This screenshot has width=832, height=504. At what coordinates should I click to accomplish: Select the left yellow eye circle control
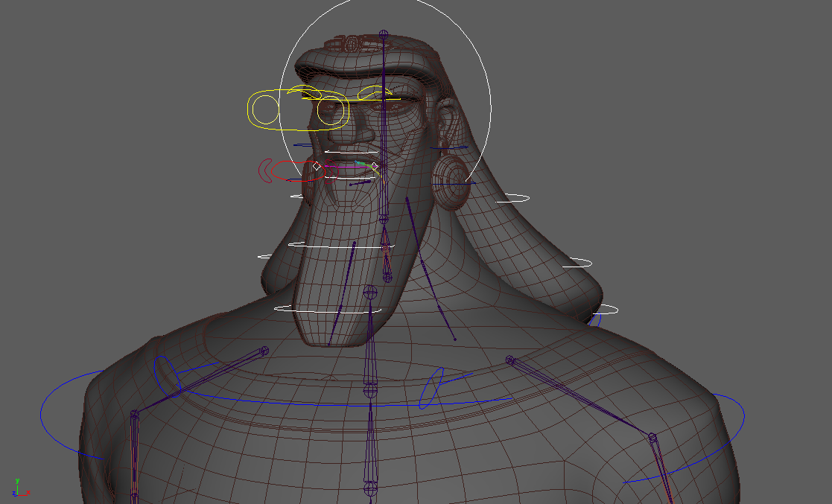[x=264, y=109]
